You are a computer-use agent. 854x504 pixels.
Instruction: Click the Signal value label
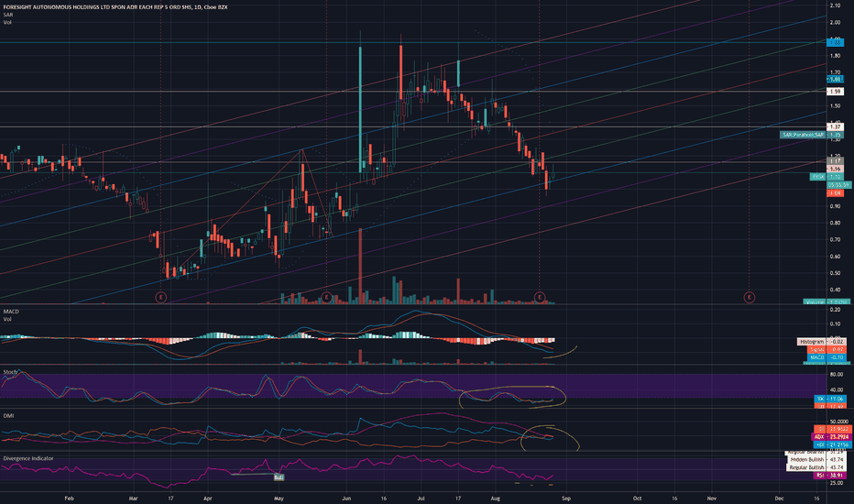[x=827, y=349]
